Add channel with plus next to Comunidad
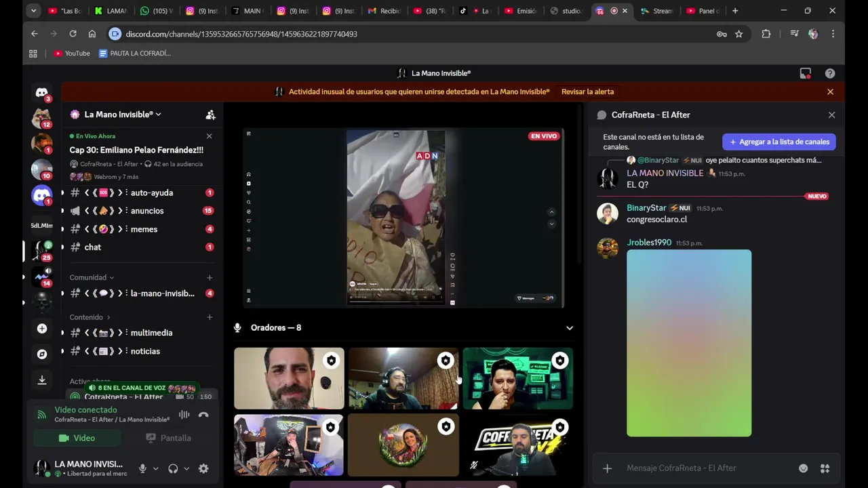 (x=210, y=277)
